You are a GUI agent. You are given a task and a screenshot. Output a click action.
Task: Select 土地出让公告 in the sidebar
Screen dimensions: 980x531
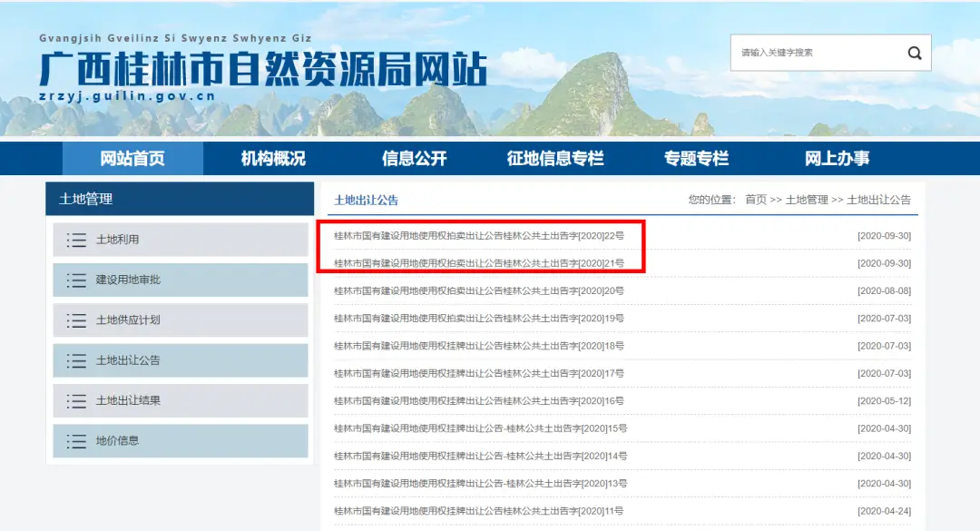181,360
